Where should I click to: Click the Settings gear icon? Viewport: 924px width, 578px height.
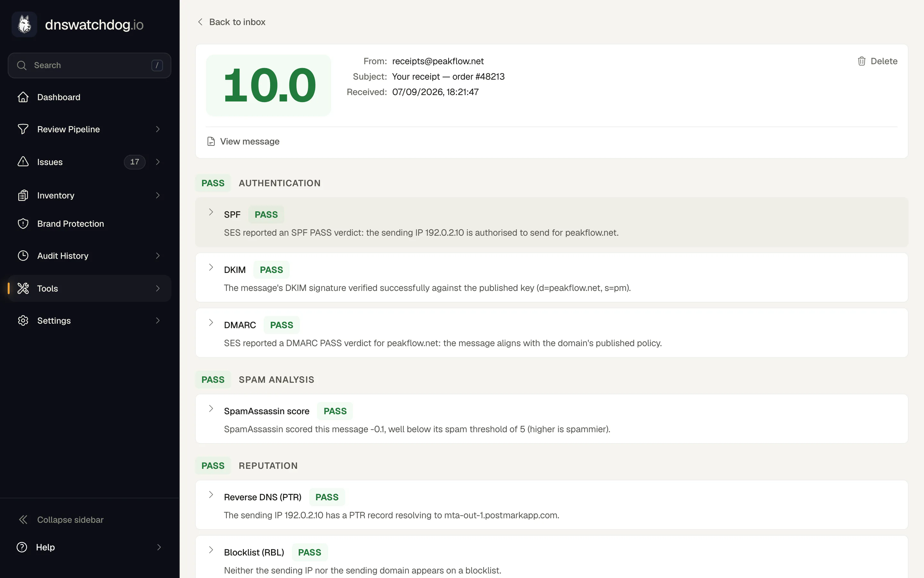23,320
